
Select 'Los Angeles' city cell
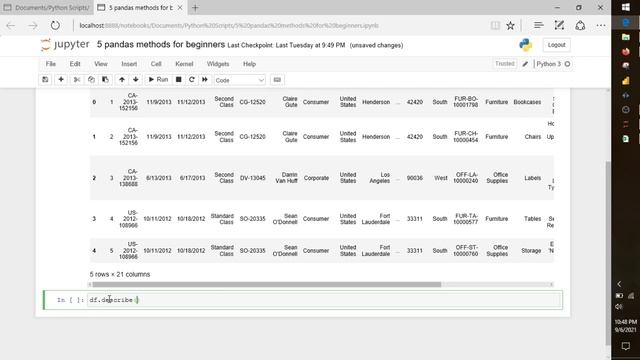click(380, 178)
